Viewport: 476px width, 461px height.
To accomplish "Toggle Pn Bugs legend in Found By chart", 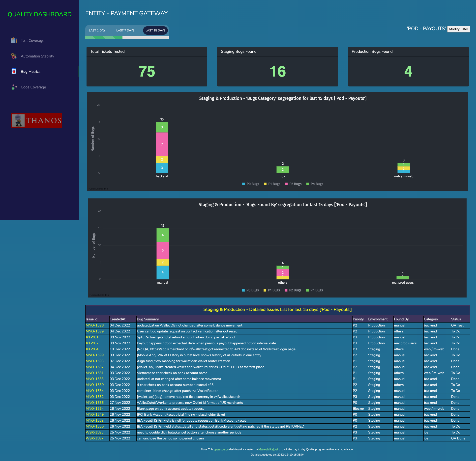I will click(x=314, y=290).
